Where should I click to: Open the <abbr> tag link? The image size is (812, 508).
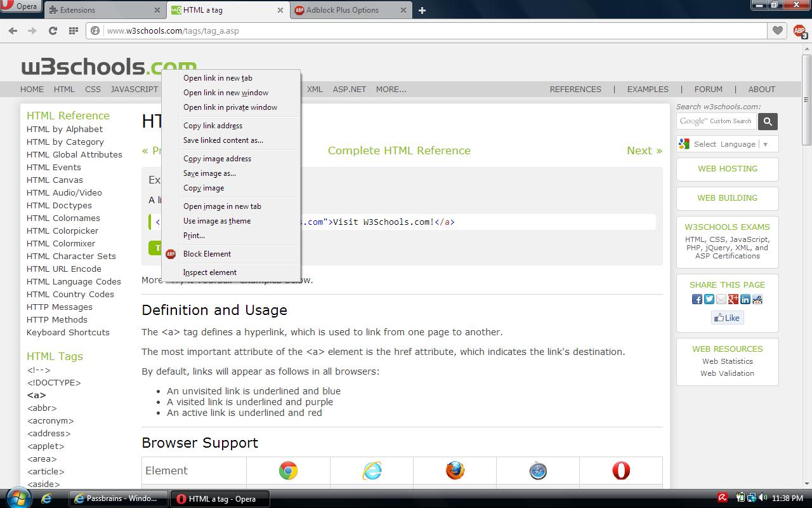tap(42, 408)
